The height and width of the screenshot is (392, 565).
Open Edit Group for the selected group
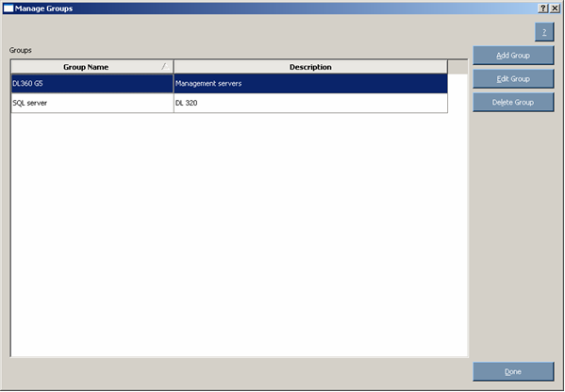[x=513, y=79]
